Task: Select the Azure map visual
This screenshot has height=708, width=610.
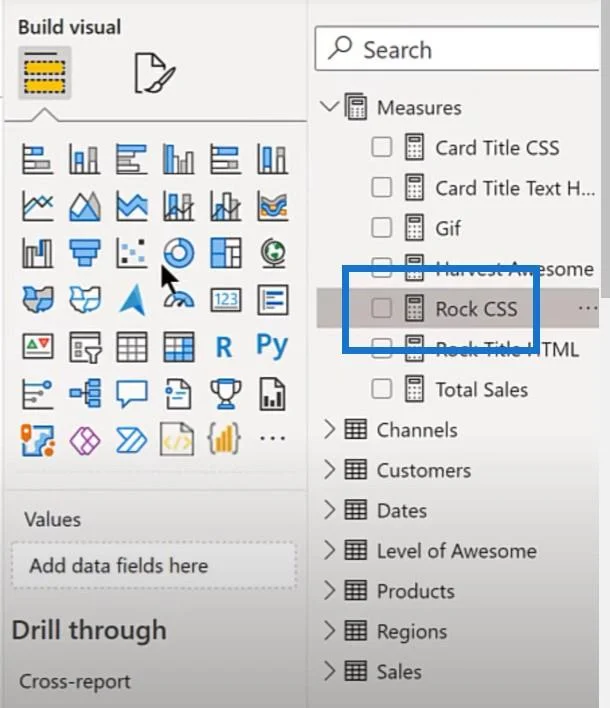Action: pos(133,299)
